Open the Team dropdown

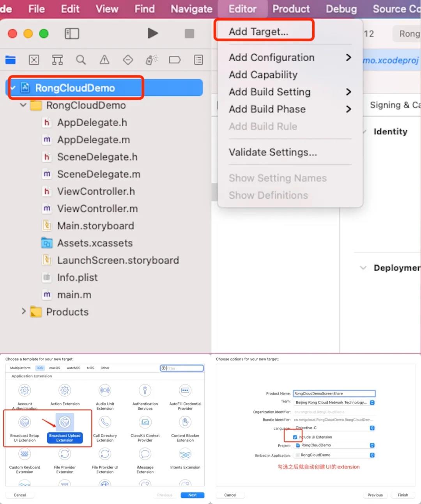click(x=334, y=402)
